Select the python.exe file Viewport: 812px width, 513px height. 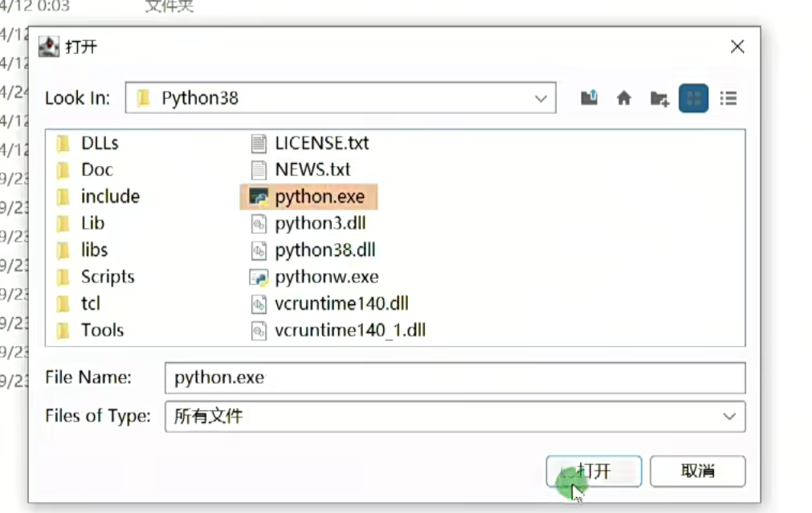coord(308,197)
